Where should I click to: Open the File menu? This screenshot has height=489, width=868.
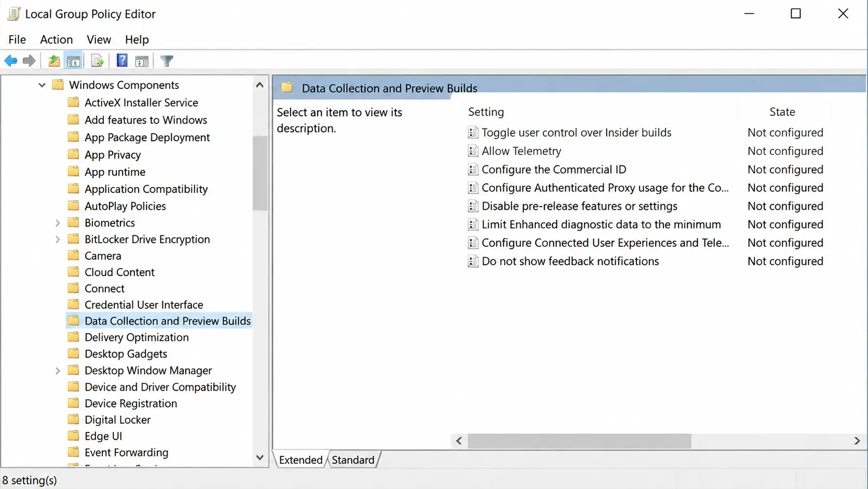(17, 39)
